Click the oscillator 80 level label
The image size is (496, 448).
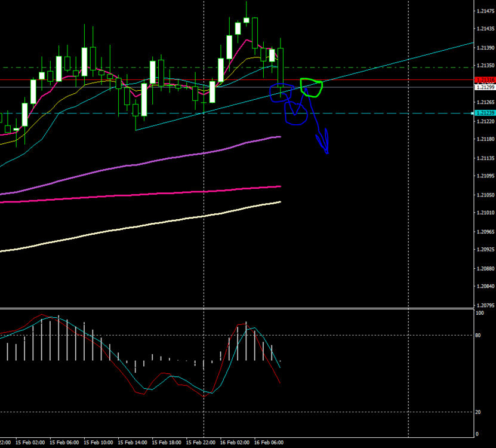[x=478, y=335]
